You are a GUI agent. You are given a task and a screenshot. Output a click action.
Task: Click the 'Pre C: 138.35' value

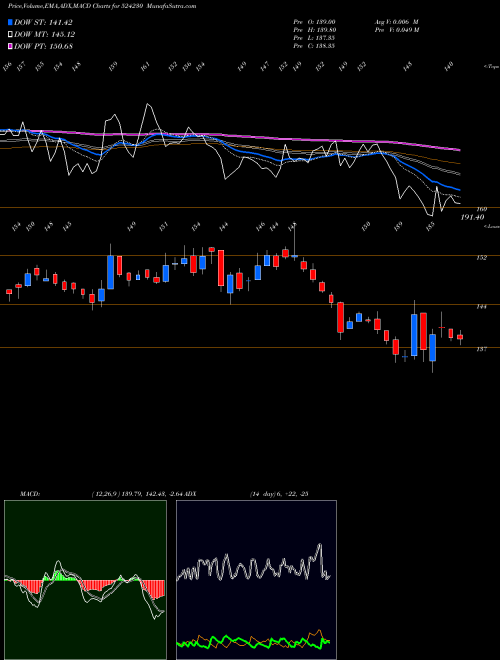314,46
